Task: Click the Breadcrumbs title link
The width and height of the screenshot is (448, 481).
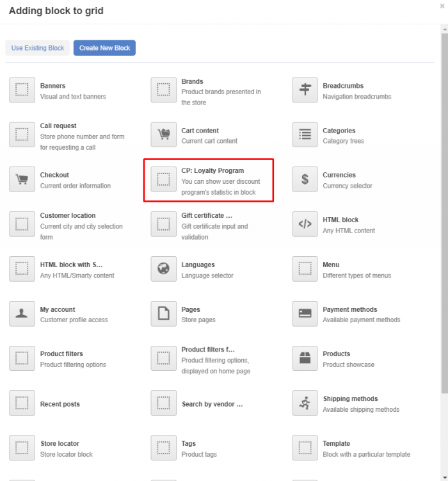Action: click(x=343, y=86)
